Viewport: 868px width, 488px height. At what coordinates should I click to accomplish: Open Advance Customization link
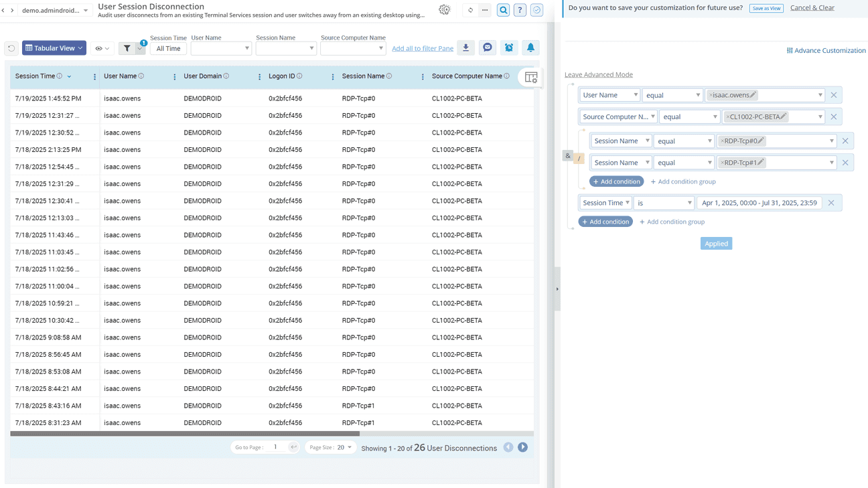pyautogui.click(x=826, y=50)
